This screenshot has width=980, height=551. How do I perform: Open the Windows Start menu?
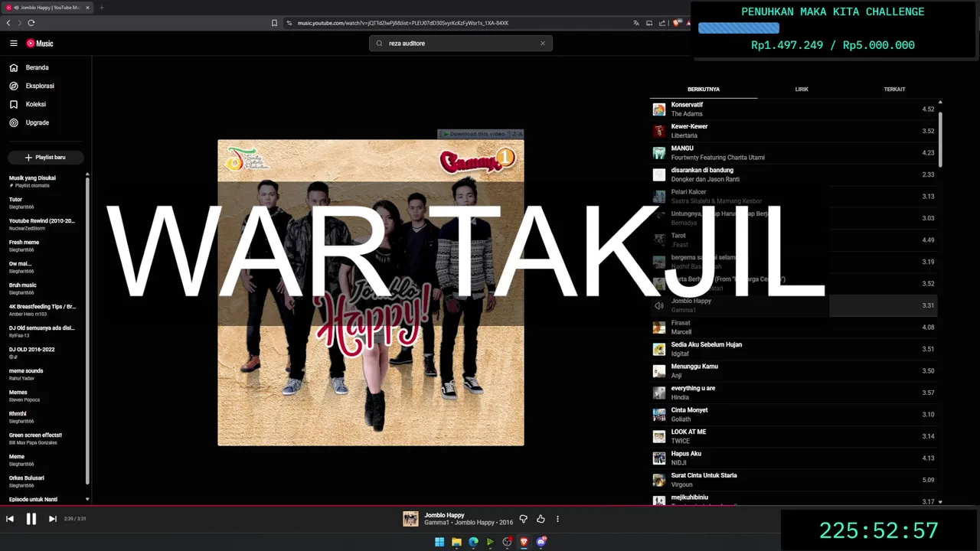[439, 542]
